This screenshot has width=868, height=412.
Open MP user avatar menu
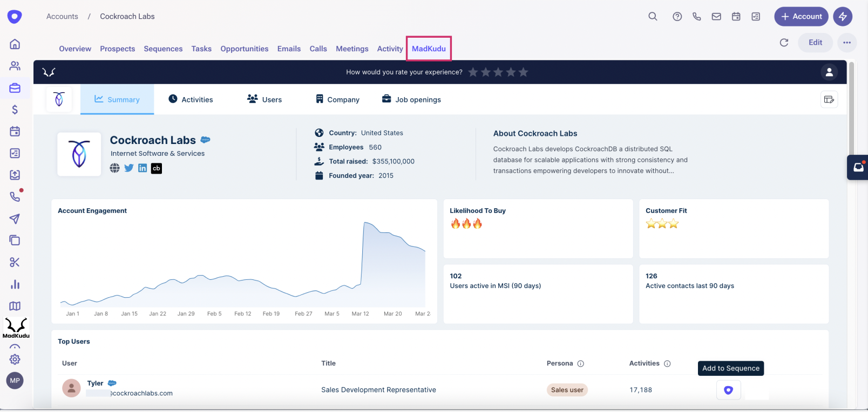coord(15,381)
